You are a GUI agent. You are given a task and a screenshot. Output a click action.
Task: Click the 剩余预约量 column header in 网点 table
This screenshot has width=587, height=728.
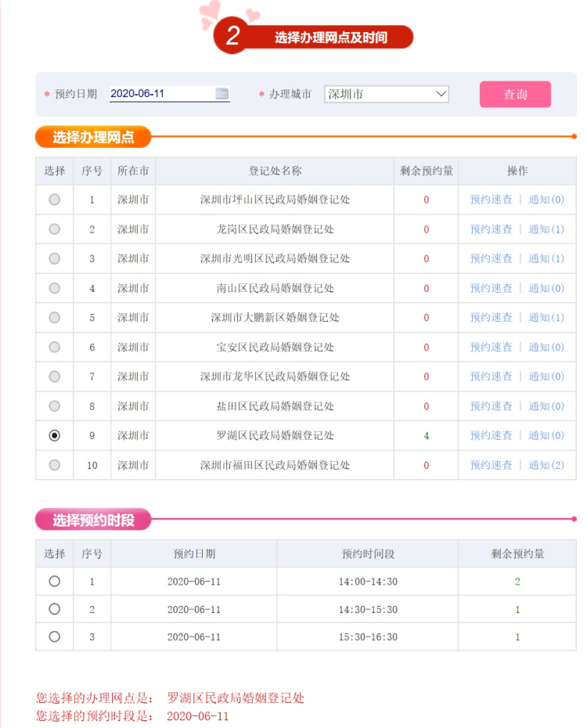coord(426,171)
